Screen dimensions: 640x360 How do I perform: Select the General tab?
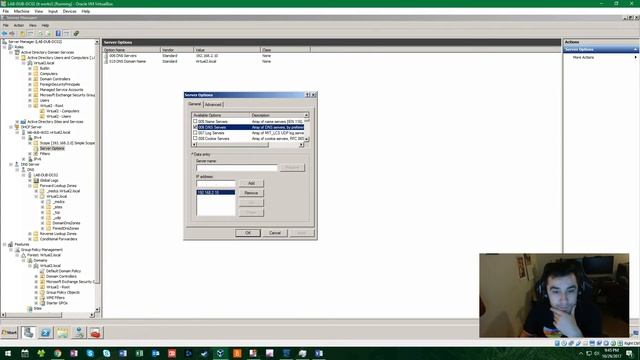tap(195, 104)
